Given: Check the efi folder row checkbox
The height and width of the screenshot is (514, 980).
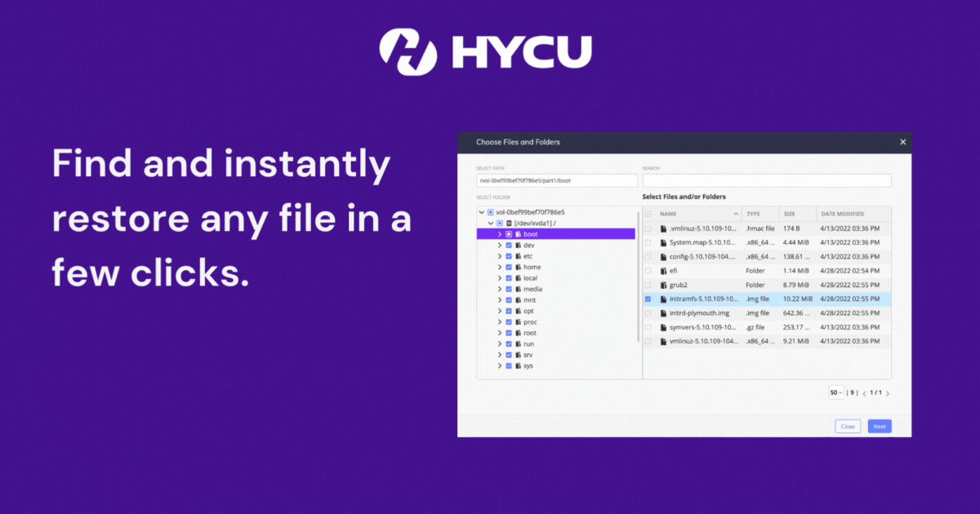Looking at the screenshot, I should pyautogui.click(x=648, y=271).
